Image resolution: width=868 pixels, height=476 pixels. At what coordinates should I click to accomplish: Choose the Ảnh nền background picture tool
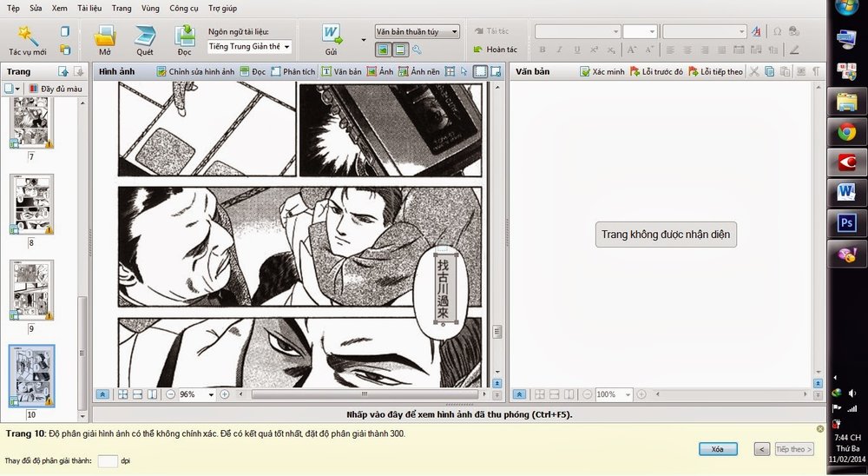click(418, 71)
